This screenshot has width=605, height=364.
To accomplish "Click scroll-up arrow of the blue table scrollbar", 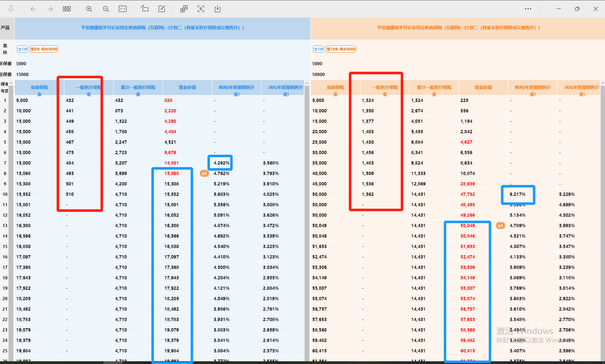I will pyautogui.click(x=307, y=83).
